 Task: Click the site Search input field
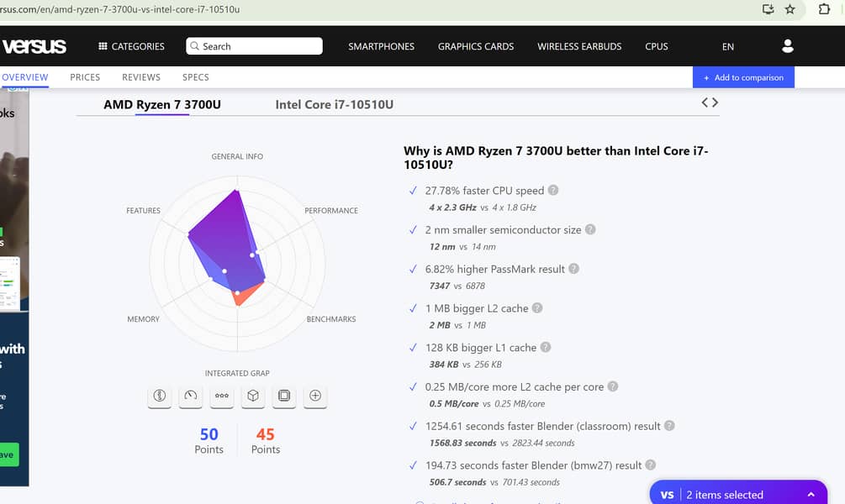point(254,46)
